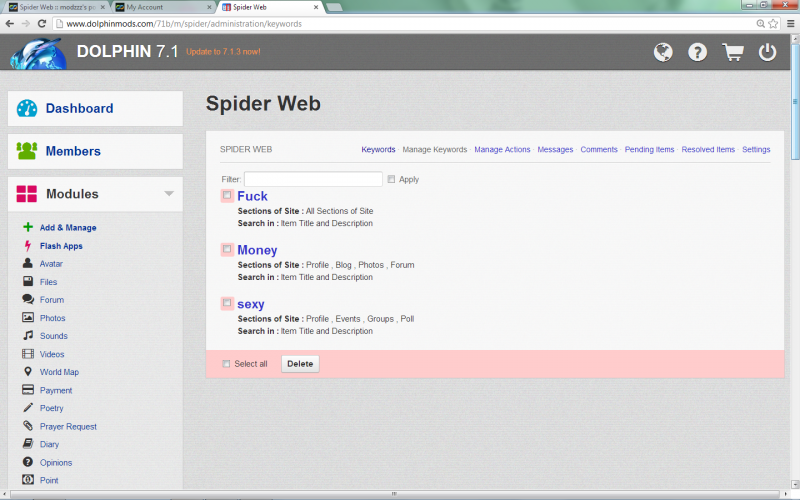Click the globe icon in header
Image resolution: width=800 pixels, height=500 pixels.
click(663, 52)
